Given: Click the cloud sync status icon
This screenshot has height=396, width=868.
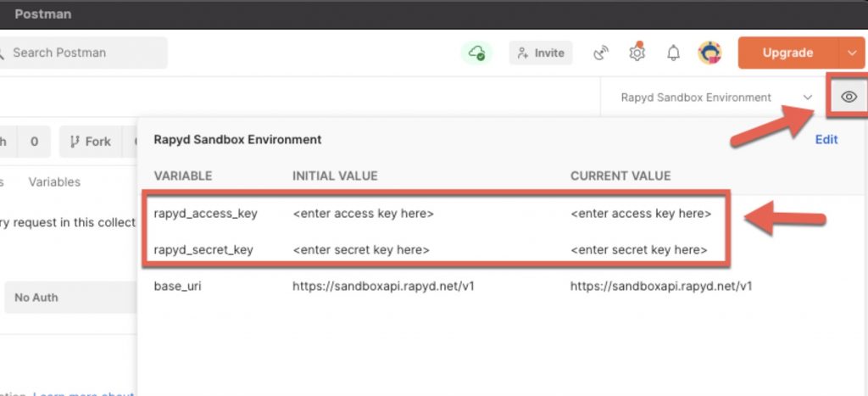Looking at the screenshot, I should point(477,53).
